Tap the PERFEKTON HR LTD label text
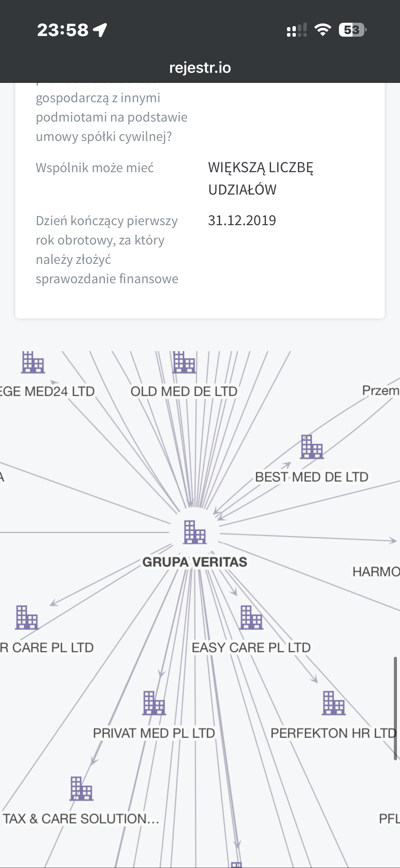 (x=334, y=733)
